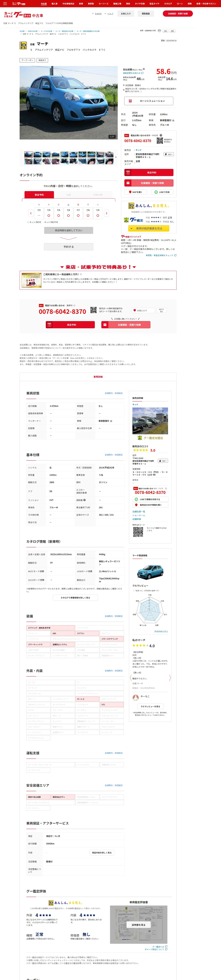The width and height of the screenshot is (221, 980).
Task: Click the B4 print icon button
Action: pyautogui.click(x=172, y=31)
